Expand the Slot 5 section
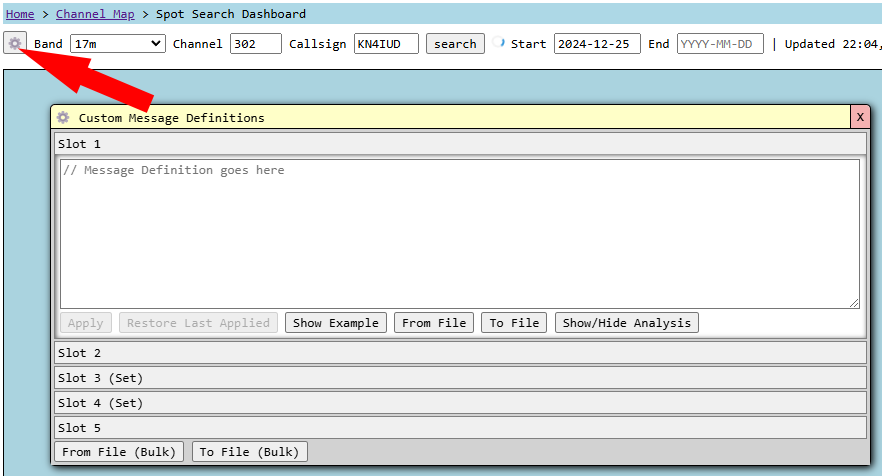The image size is (882, 476). pyautogui.click(x=460, y=428)
